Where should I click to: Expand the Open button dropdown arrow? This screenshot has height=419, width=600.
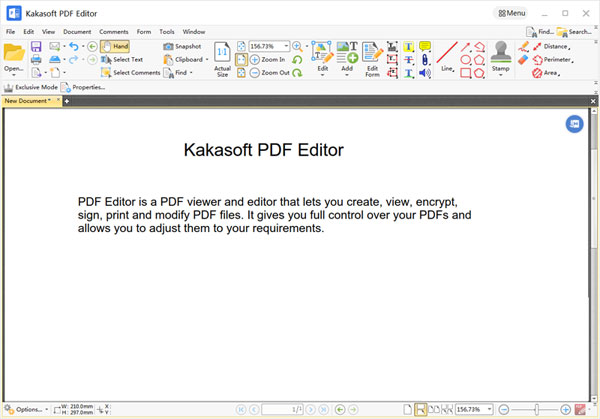(14, 75)
